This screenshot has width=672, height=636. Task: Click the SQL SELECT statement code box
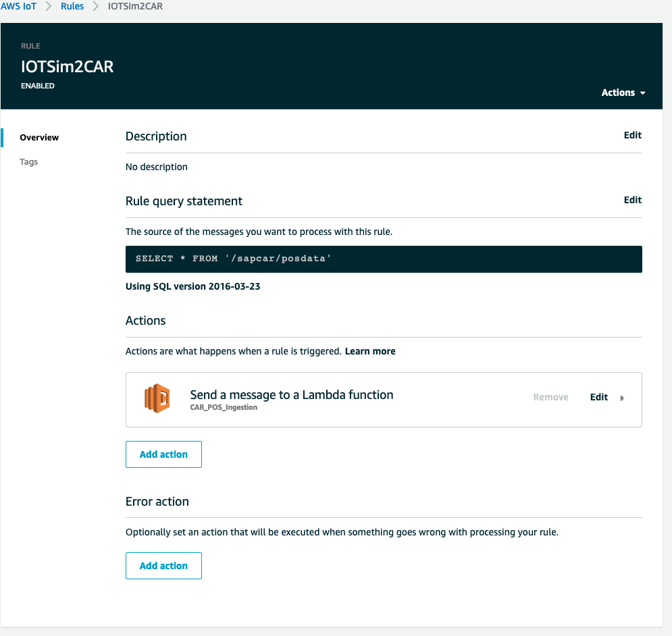tap(384, 259)
